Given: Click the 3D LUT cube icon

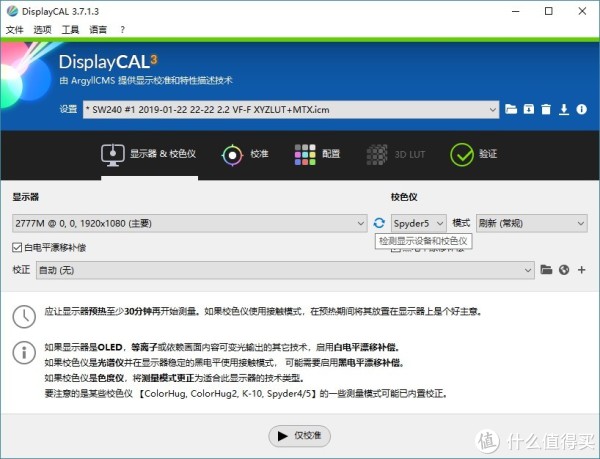Looking at the screenshot, I should 377,155.
